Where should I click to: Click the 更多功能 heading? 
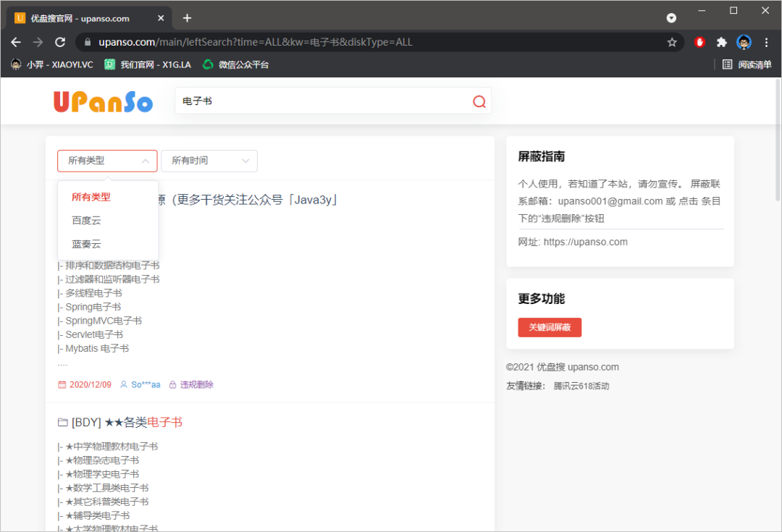(541, 299)
